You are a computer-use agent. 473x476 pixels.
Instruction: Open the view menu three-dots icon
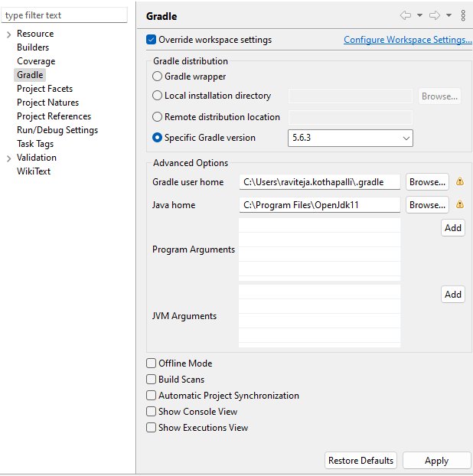coord(463,15)
